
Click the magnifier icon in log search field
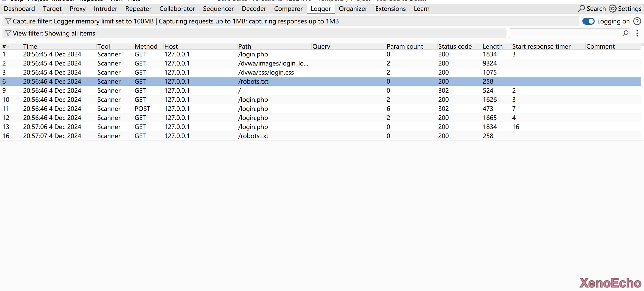[x=625, y=33]
